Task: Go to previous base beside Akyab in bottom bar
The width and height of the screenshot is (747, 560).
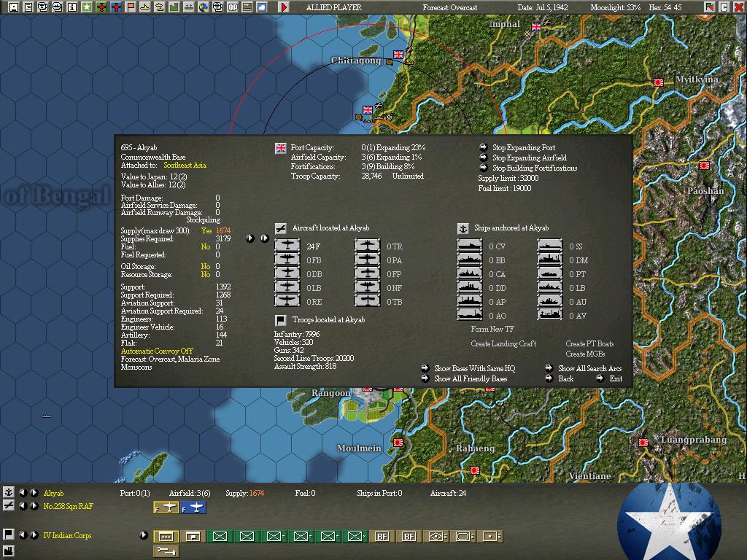Action: click(23, 493)
